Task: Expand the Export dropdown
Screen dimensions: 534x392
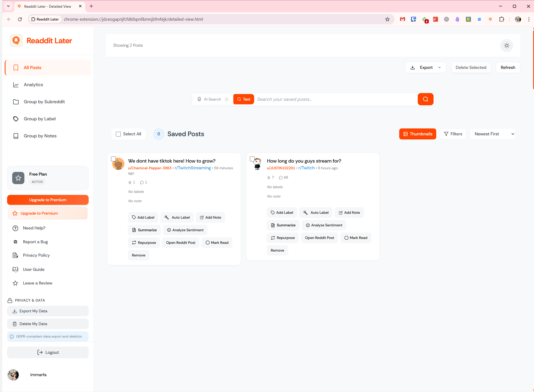Action: 425,68
